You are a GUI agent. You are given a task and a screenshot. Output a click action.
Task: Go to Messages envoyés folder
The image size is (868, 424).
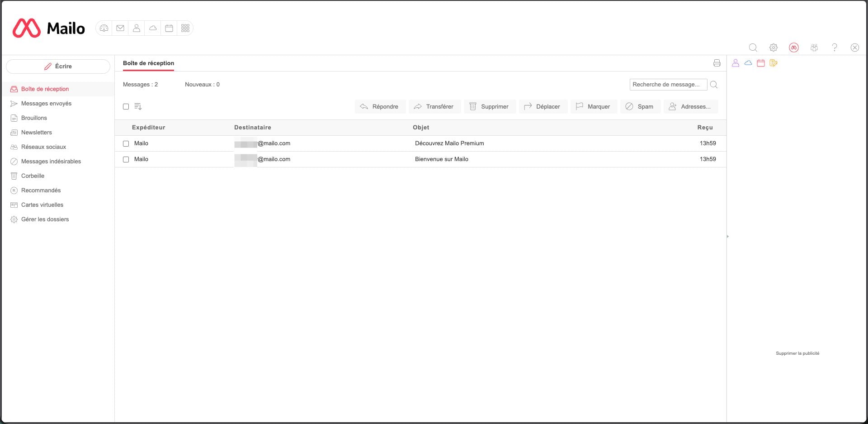46,104
